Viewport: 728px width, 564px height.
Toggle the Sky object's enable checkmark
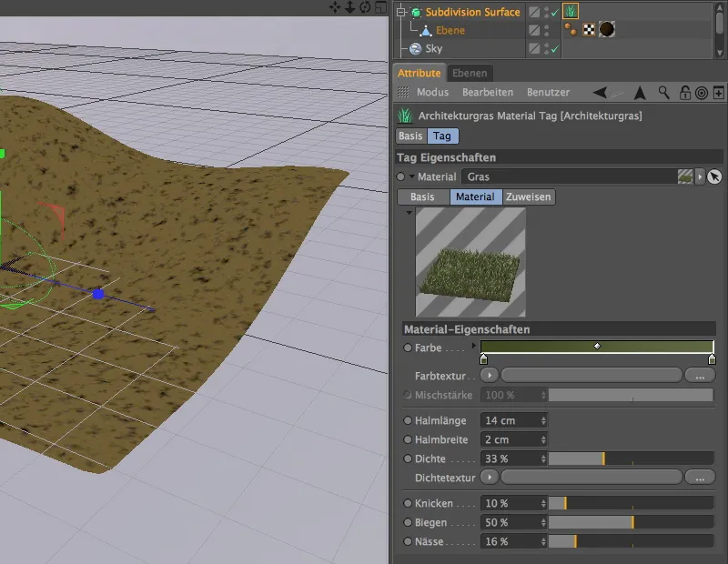555,48
